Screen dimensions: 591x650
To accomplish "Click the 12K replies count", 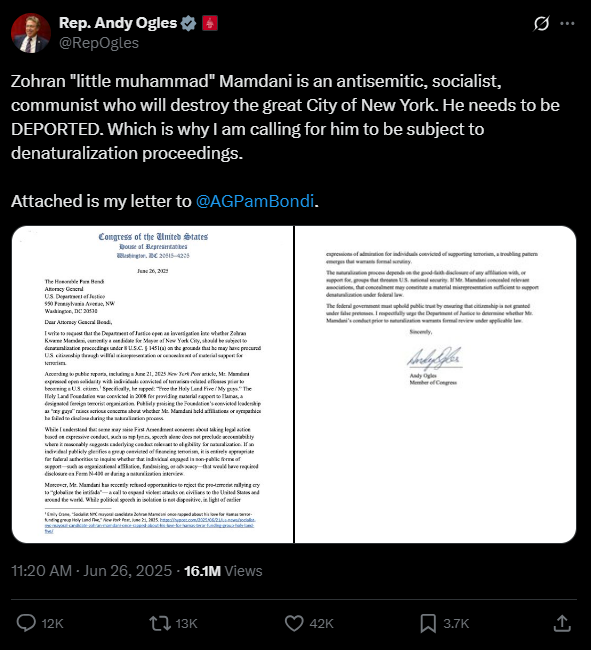I will [52, 623].
